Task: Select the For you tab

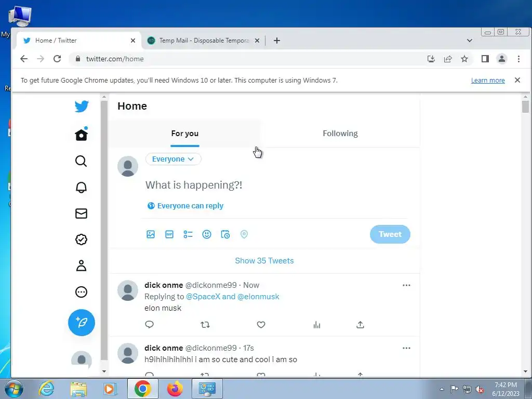Action: pyautogui.click(x=185, y=134)
